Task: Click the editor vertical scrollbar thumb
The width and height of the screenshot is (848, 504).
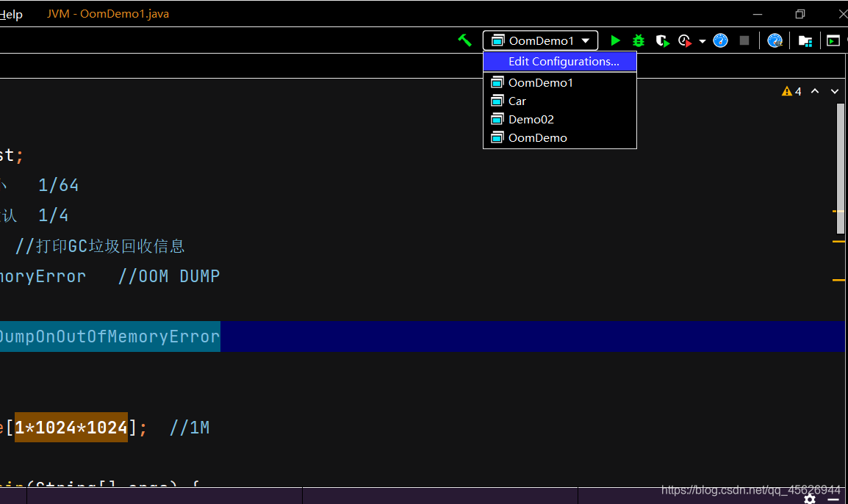Action: (x=841, y=169)
